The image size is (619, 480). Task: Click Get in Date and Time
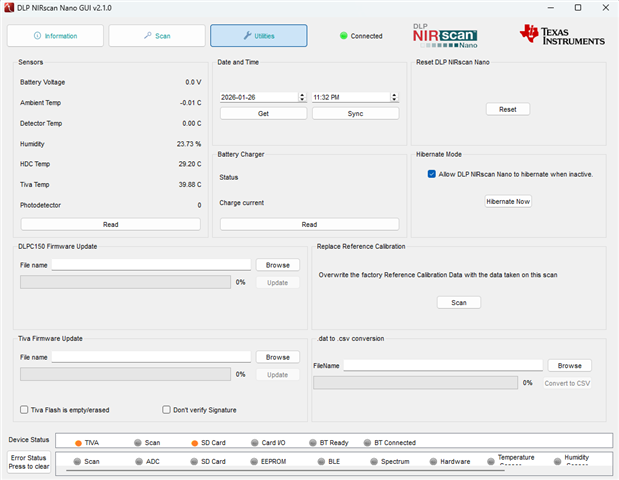(263, 114)
